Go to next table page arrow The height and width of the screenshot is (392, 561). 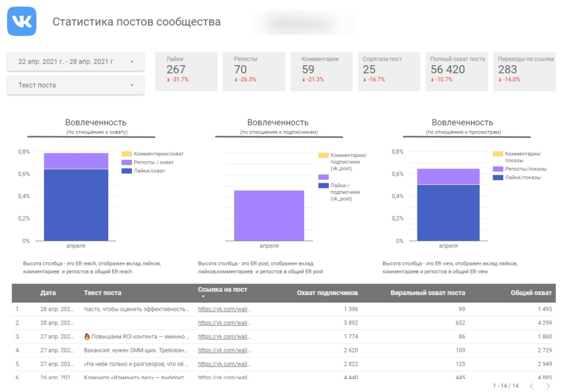tap(545, 386)
